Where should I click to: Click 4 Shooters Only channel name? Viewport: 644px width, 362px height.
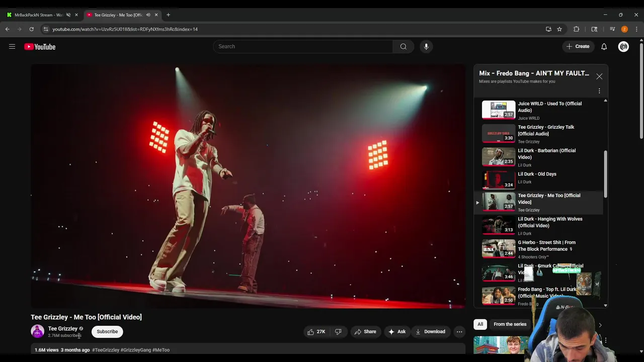tap(533, 257)
